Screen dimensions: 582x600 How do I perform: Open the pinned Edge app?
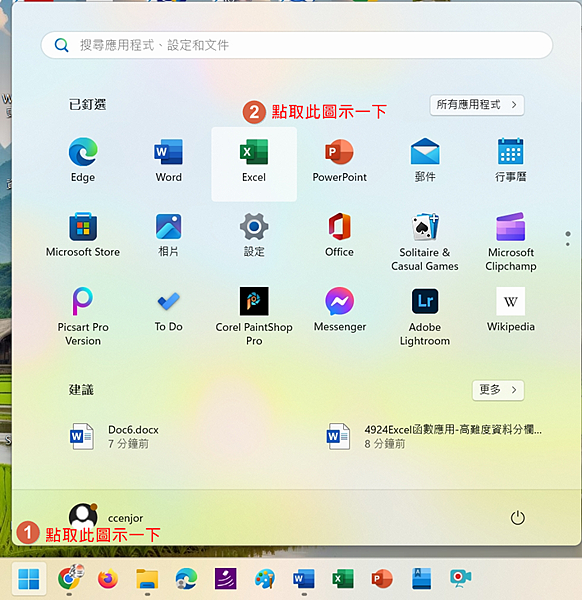click(83, 160)
